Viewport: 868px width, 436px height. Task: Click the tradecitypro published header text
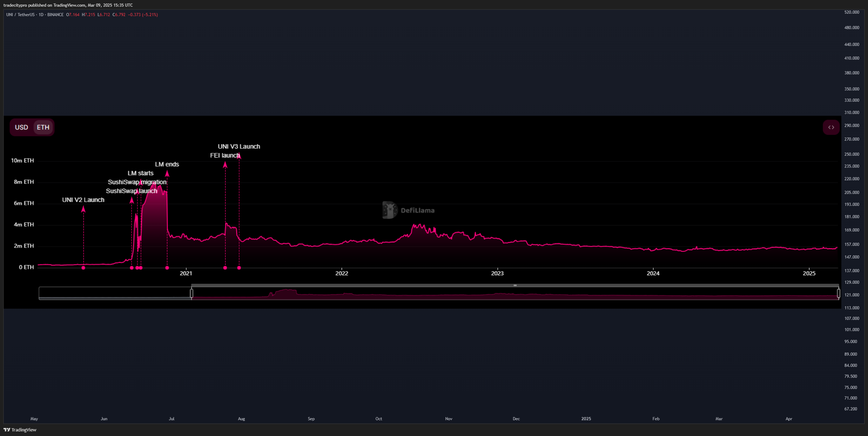pos(68,5)
